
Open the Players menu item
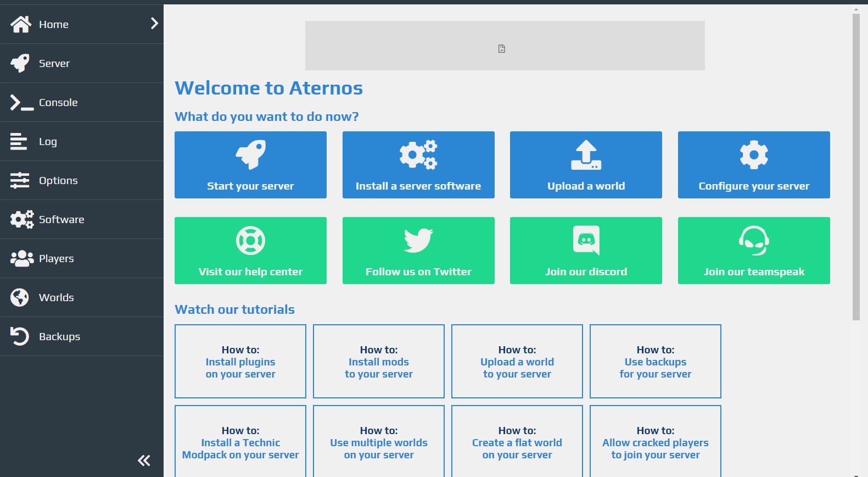[82, 258]
